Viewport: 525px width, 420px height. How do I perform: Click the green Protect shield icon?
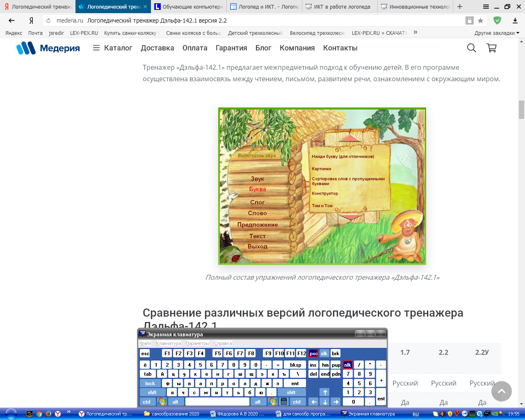[497, 21]
